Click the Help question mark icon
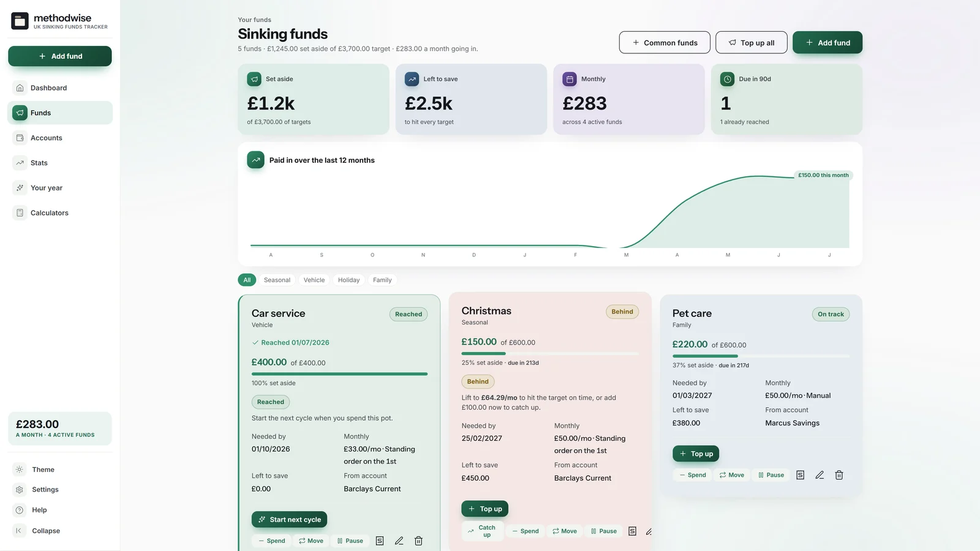The height and width of the screenshot is (551, 980). [20, 510]
